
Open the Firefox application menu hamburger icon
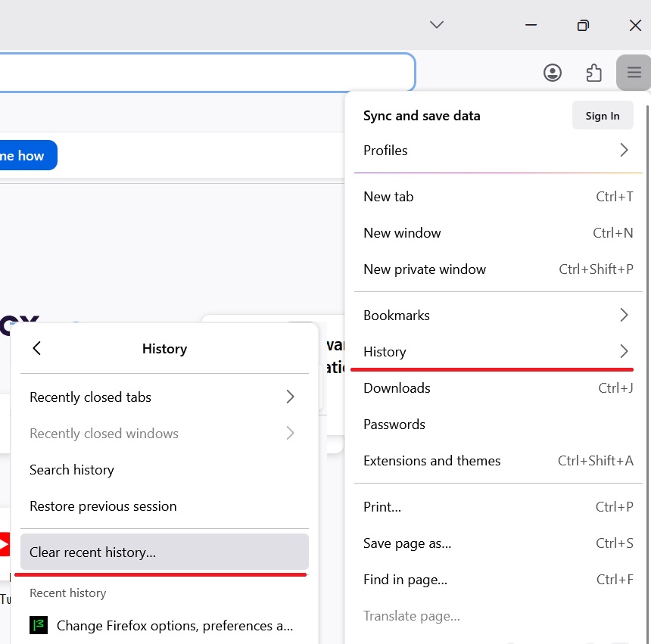[x=633, y=72]
